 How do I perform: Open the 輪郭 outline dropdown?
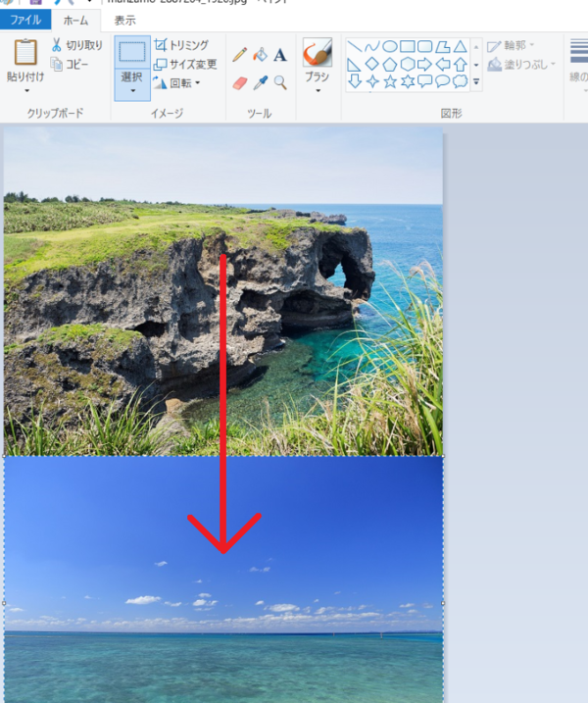tap(511, 45)
